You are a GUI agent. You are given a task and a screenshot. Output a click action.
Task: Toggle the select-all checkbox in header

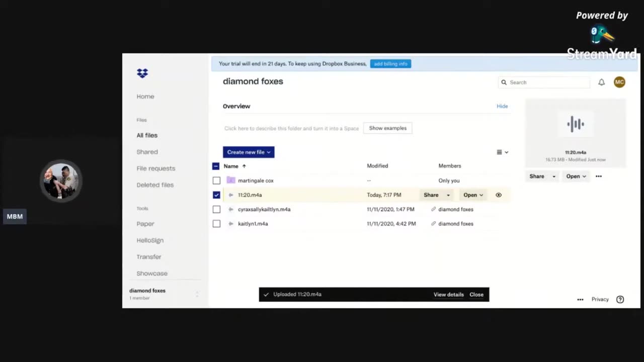216,166
